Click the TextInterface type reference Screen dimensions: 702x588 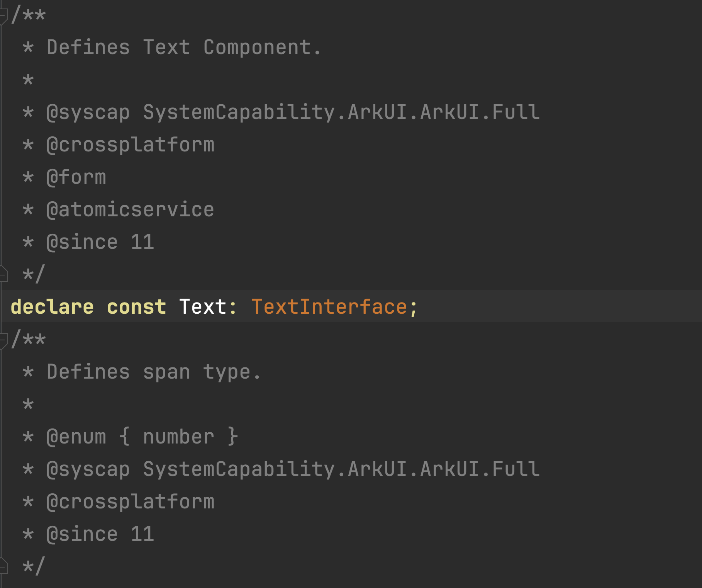click(329, 307)
